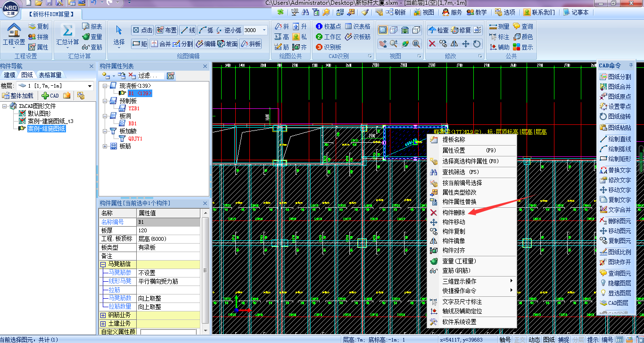Toggle 捕捉 snap mode in status bar

(564, 339)
